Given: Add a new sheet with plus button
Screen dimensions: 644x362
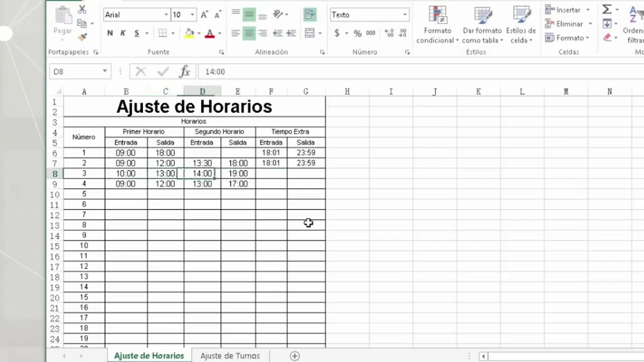Looking at the screenshot, I should (x=295, y=356).
